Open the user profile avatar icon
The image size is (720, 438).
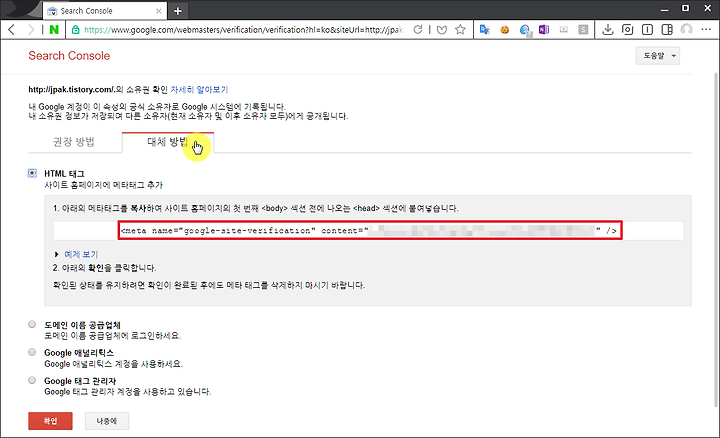(686, 30)
